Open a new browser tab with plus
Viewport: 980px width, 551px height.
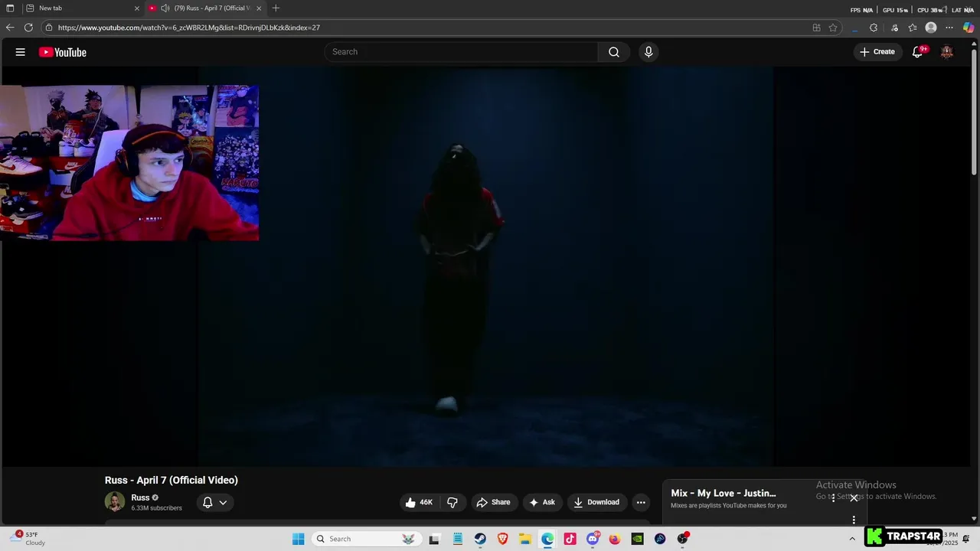pos(276,8)
